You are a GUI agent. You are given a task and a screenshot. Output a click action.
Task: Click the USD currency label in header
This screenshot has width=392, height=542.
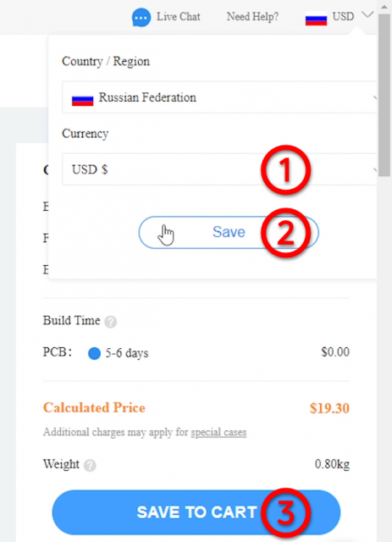[343, 16]
